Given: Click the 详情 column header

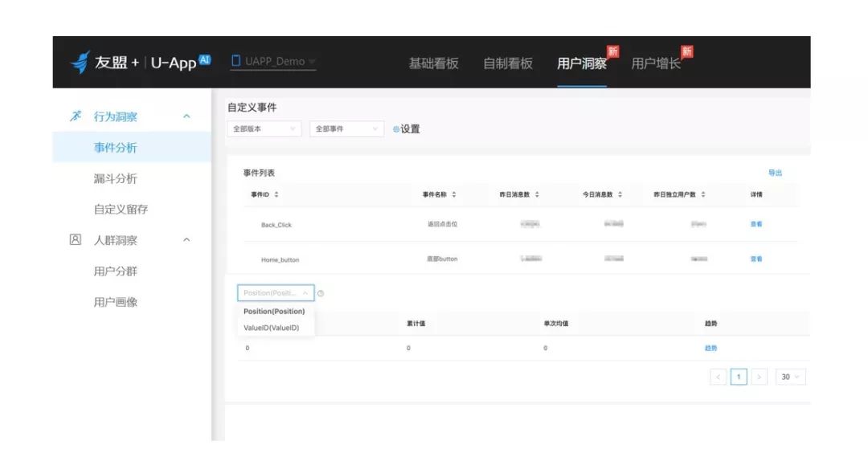Looking at the screenshot, I should coord(756,195).
